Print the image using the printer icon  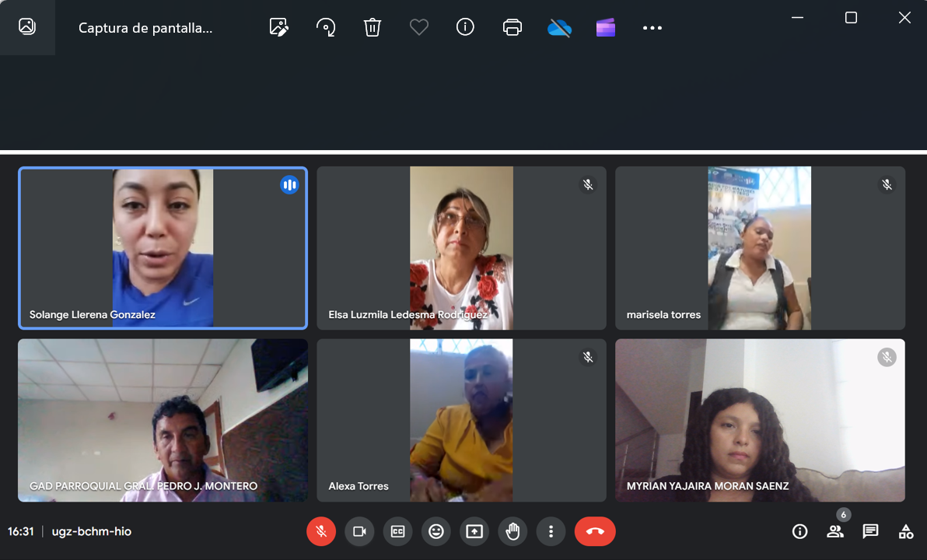click(x=512, y=27)
